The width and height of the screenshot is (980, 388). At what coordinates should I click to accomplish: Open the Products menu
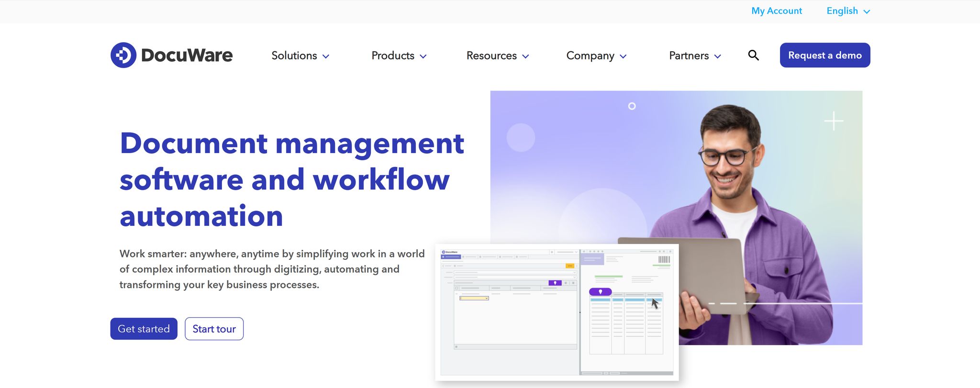pyautogui.click(x=399, y=55)
